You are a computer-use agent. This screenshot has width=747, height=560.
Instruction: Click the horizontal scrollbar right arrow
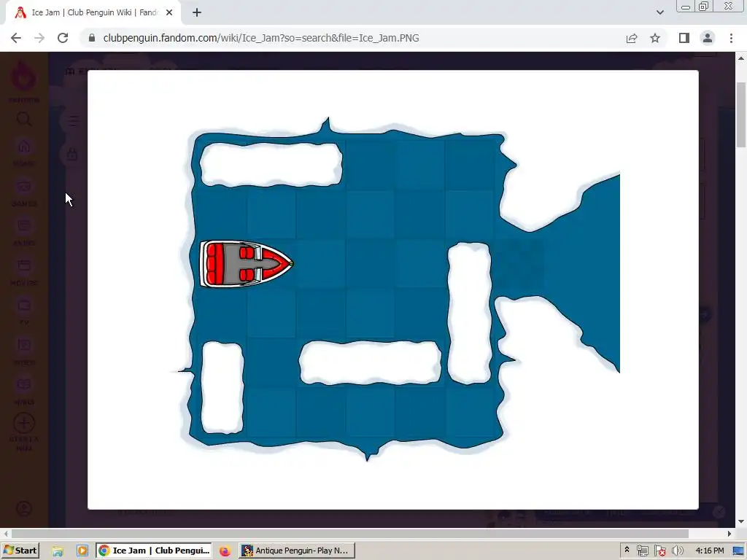click(729, 533)
